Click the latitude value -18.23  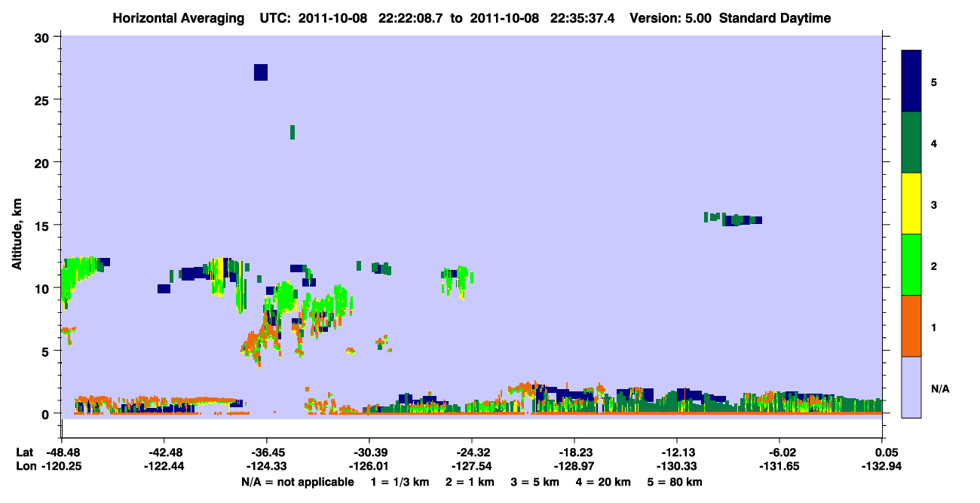[x=574, y=452]
